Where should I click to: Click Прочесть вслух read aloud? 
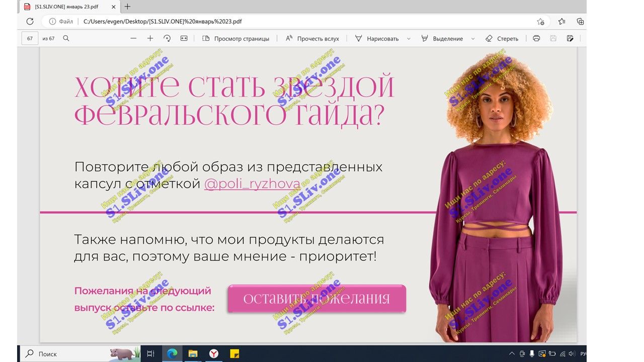point(312,38)
